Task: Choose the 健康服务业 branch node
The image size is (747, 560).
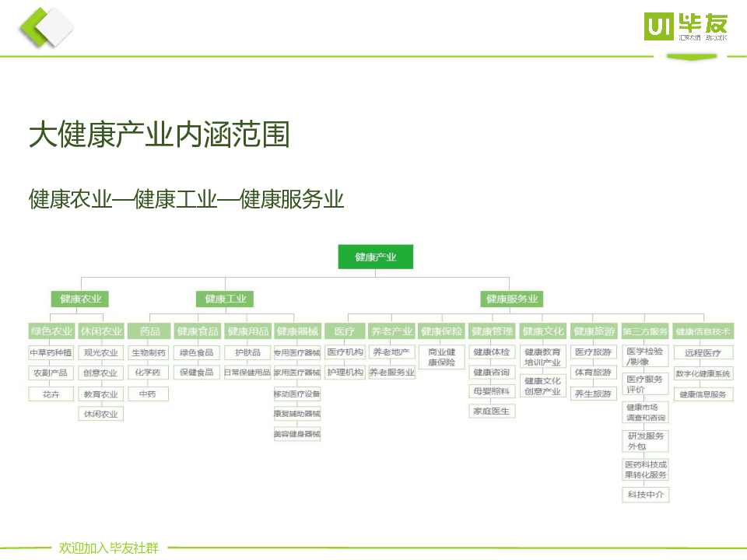Action: 511,299
